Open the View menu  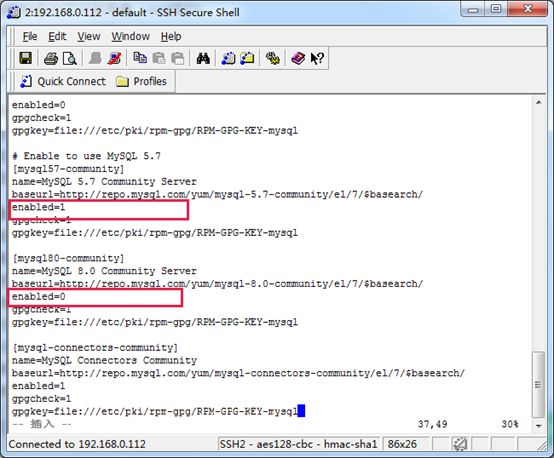click(x=89, y=36)
